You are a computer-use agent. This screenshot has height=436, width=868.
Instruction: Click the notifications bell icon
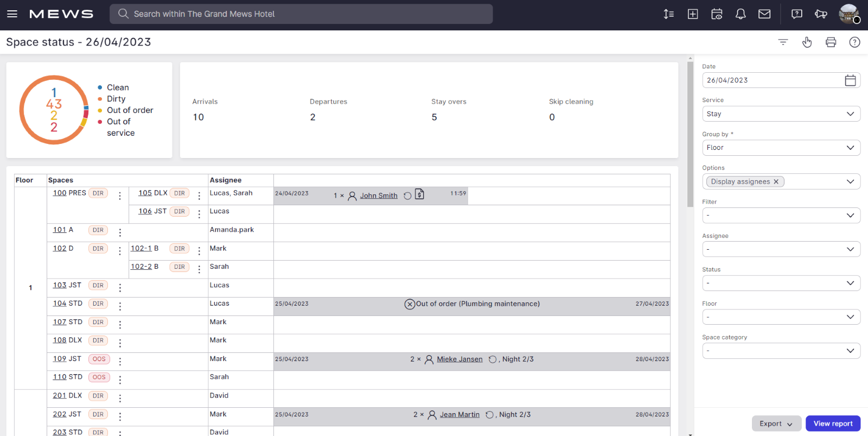[741, 14]
